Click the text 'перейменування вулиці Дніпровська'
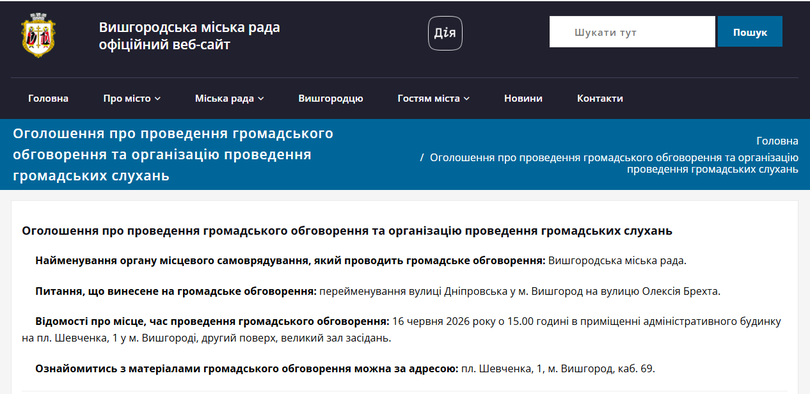 pos(413,291)
